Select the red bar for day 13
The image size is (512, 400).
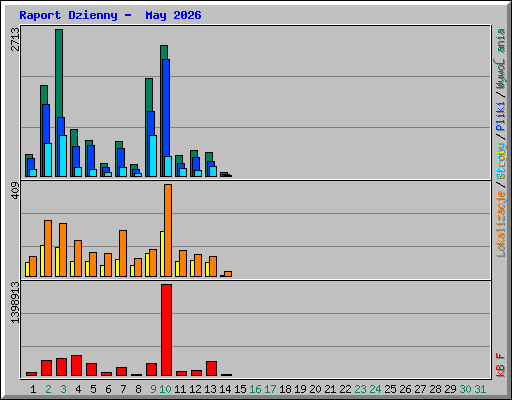coord(211,369)
